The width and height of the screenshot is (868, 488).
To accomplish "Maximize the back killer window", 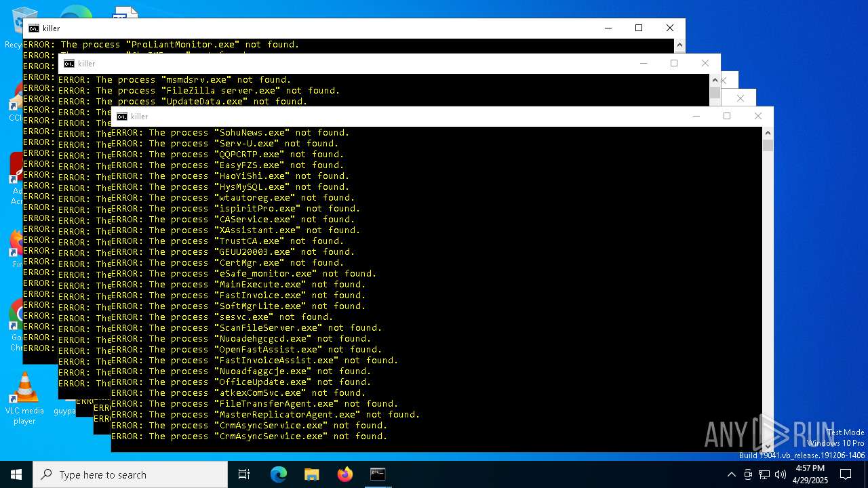I will click(639, 28).
